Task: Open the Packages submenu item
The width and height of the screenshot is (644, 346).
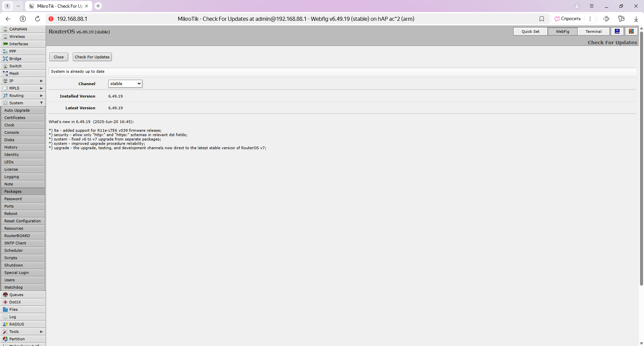Action: pos(23,191)
